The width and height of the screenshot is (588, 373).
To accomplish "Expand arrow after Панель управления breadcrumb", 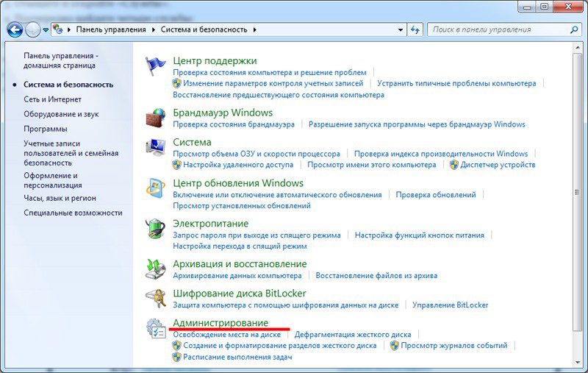I will [x=154, y=29].
